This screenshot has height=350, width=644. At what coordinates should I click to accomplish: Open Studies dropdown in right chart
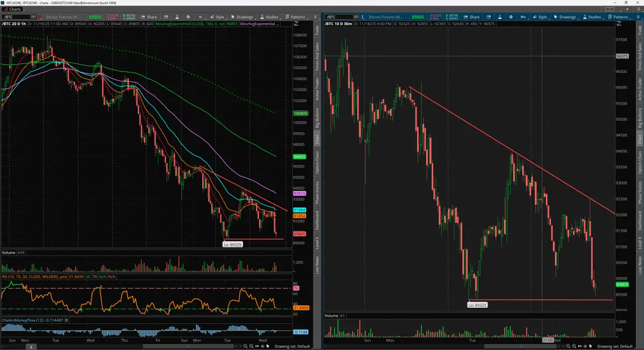[592, 17]
